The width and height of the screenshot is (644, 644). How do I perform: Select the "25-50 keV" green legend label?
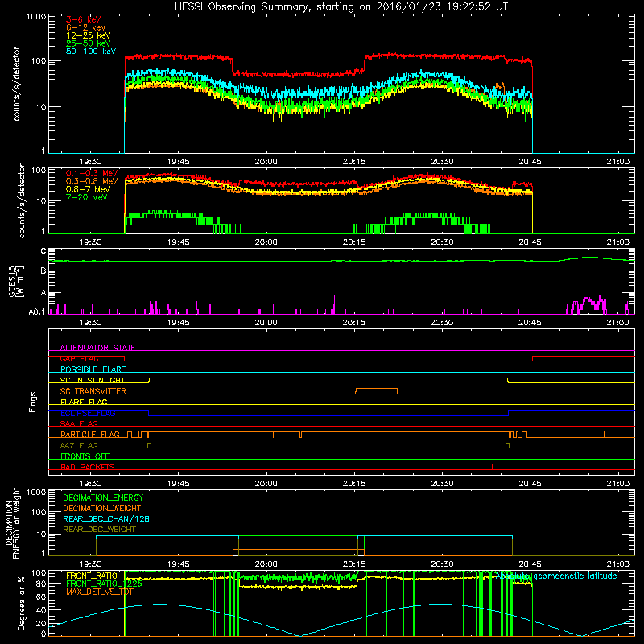tap(89, 43)
